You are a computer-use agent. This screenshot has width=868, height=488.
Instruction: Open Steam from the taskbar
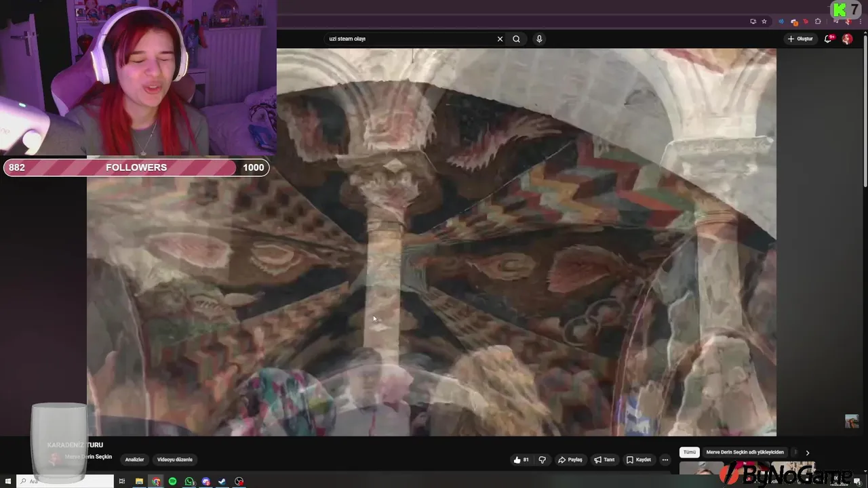point(222,481)
